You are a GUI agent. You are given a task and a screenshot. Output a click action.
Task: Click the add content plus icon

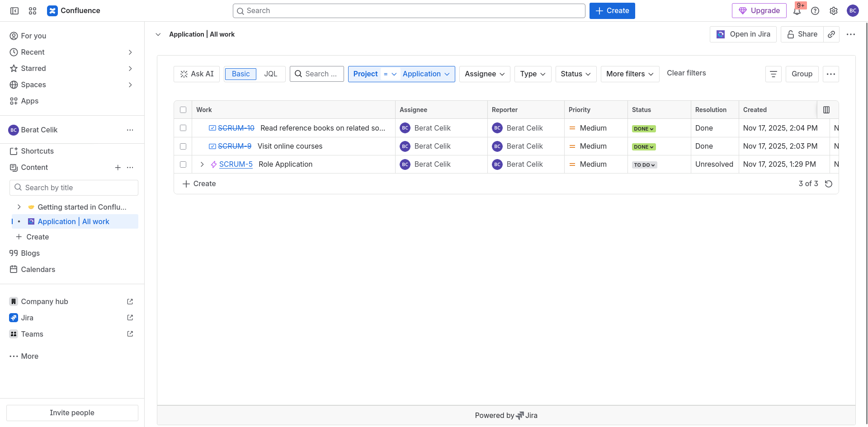click(118, 168)
